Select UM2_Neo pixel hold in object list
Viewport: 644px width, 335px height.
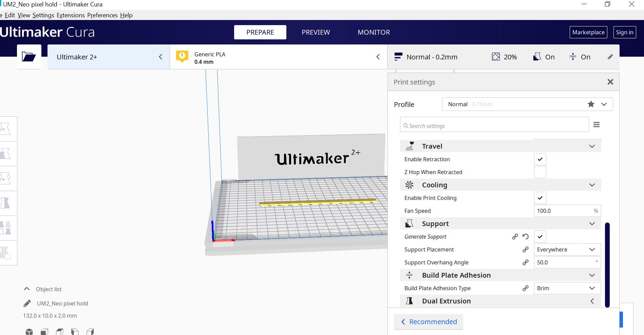point(62,303)
